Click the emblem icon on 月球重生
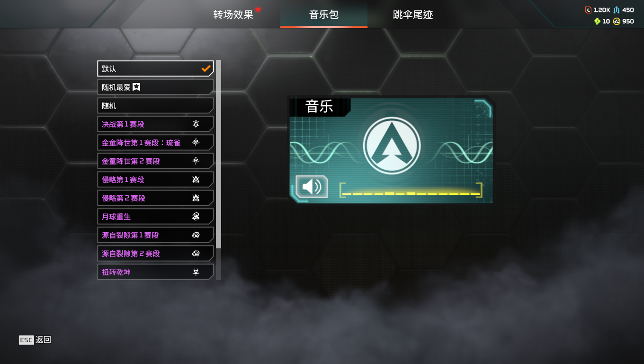Image resolution: width=644 pixels, height=364 pixels. tap(196, 217)
